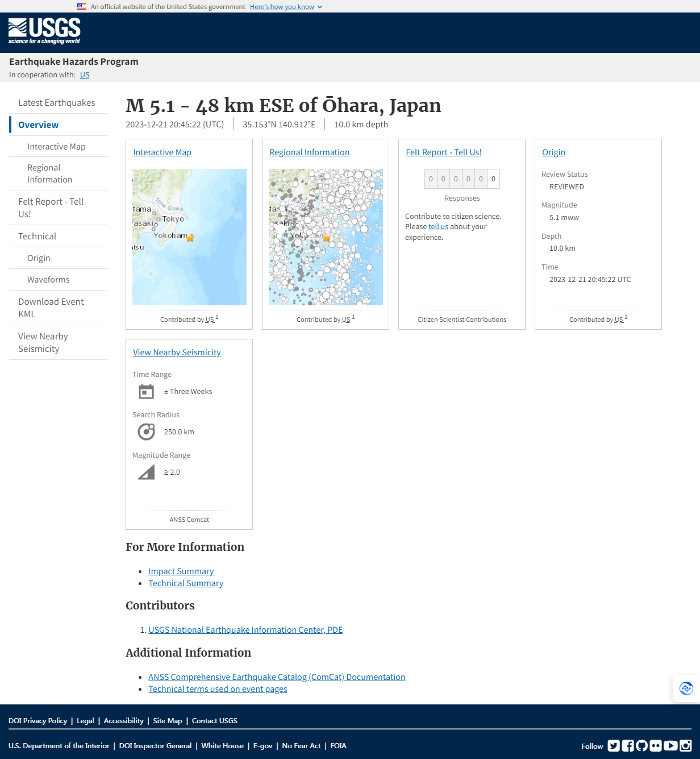Open the Interactive Map thumbnail

(189, 237)
